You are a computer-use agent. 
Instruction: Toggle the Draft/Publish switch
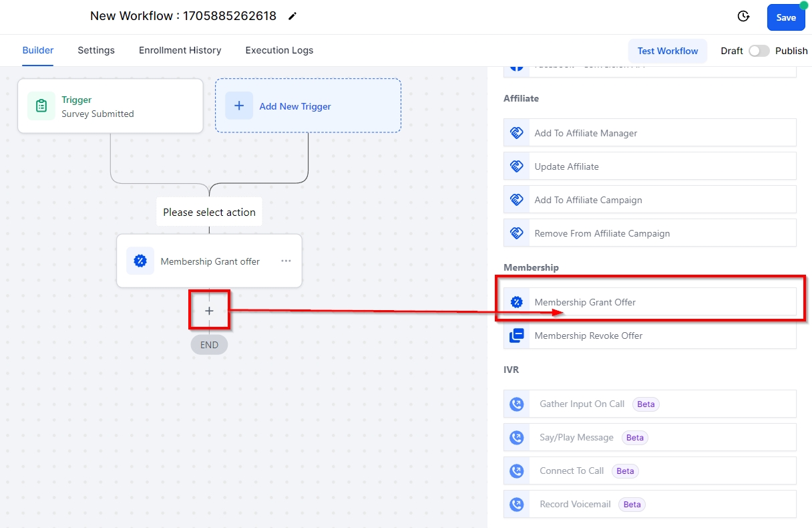(x=759, y=51)
